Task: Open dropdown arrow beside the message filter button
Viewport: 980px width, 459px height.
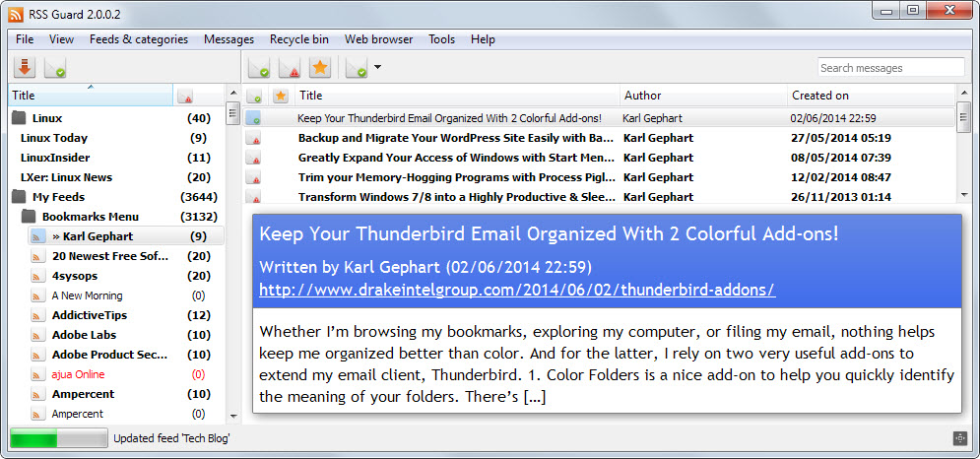Action: click(377, 68)
